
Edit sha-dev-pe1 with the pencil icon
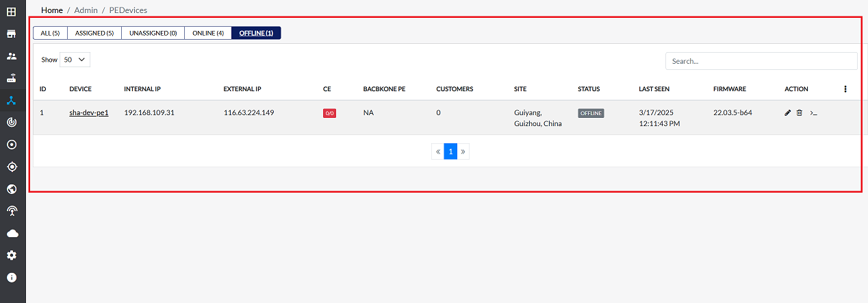click(x=787, y=112)
